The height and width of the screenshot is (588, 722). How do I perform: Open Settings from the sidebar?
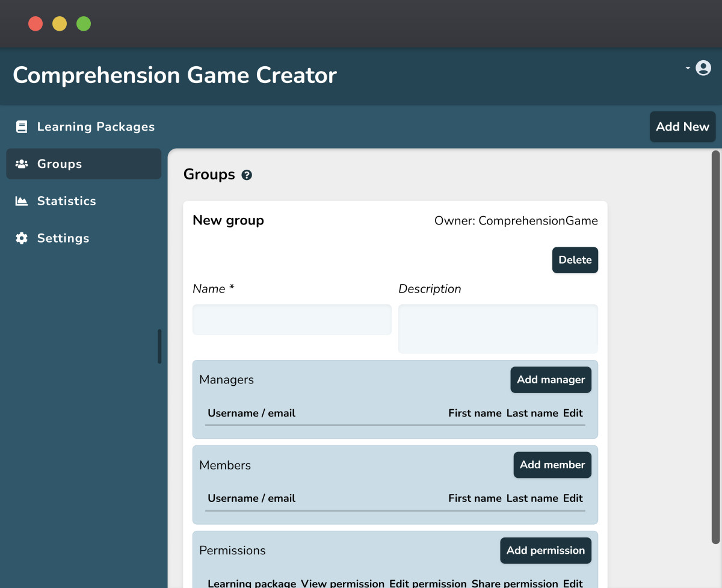[84, 238]
